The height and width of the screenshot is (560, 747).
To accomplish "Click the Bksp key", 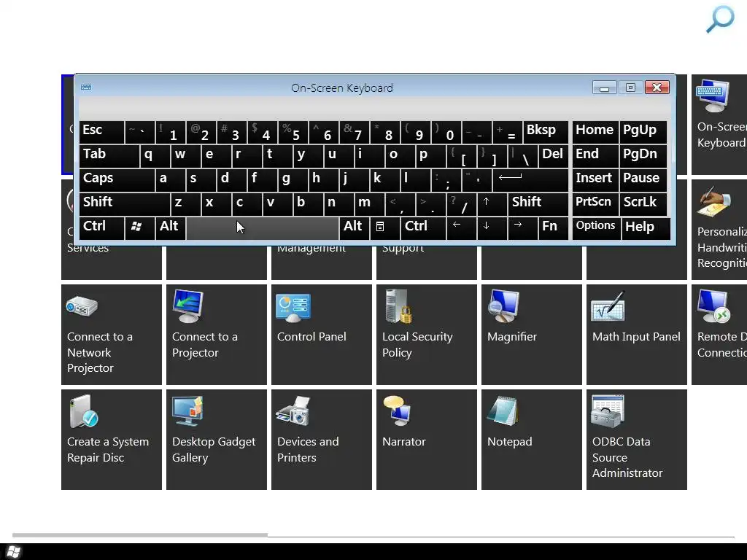I will click(x=546, y=132).
